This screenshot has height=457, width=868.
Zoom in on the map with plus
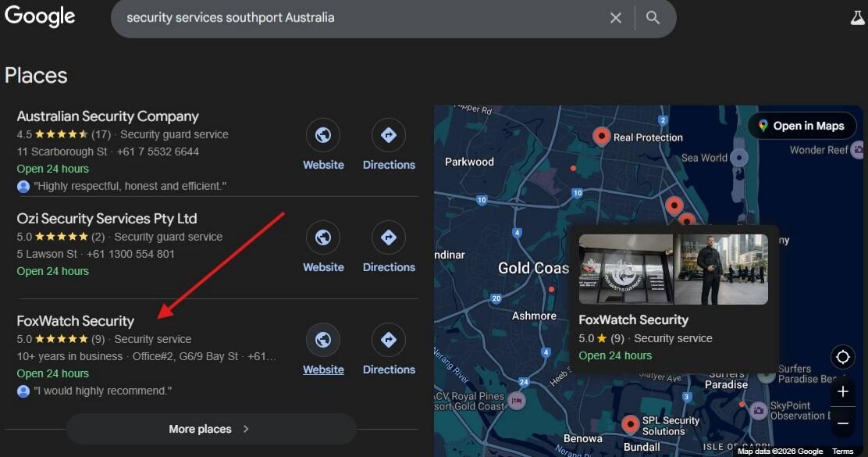pos(842,392)
